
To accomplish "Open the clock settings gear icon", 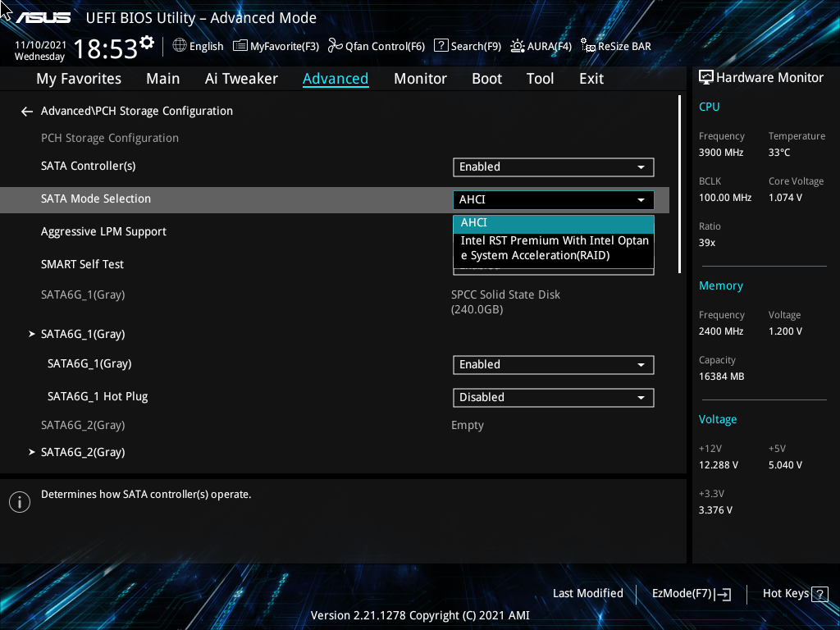I will point(147,42).
